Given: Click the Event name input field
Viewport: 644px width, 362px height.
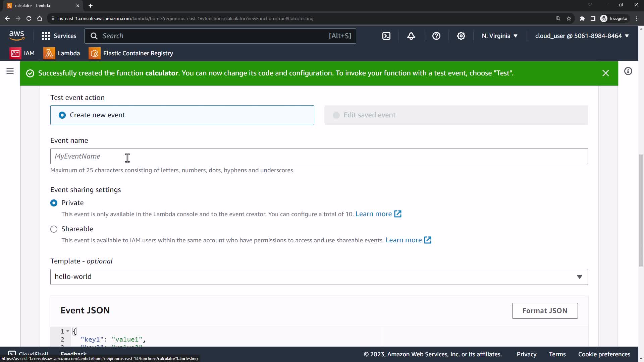Looking at the screenshot, I should (319, 156).
